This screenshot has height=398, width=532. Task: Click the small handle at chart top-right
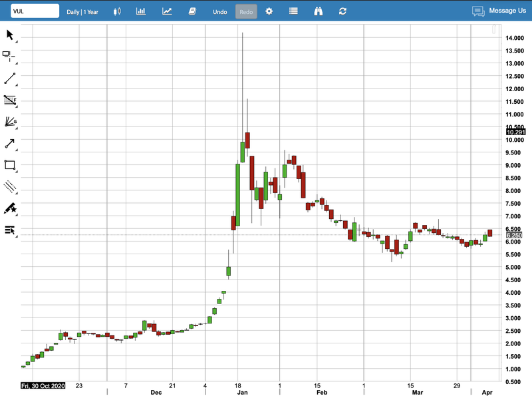click(x=494, y=29)
